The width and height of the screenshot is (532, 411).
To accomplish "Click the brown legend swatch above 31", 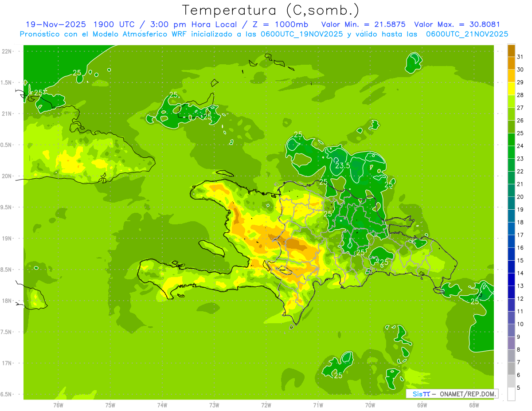I will tap(511, 51).
